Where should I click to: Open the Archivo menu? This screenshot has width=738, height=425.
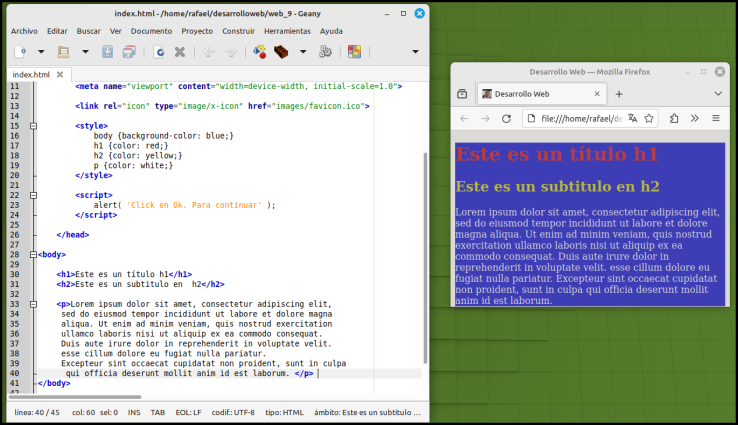tap(24, 31)
